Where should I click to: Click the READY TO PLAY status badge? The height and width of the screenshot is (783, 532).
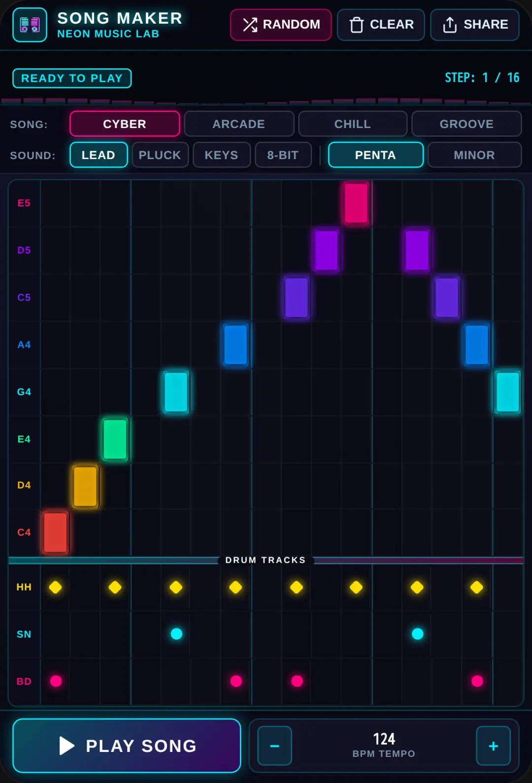point(72,78)
